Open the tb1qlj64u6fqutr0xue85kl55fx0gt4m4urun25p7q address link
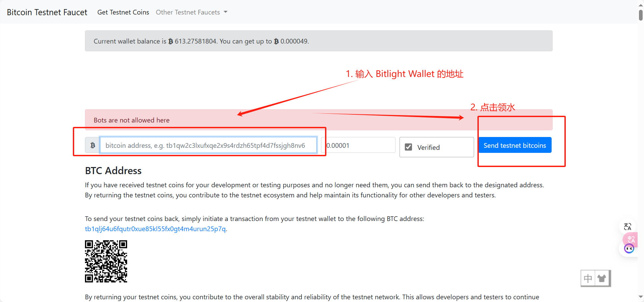Viewport: 644px width, 302px height. pyautogui.click(x=155, y=229)
